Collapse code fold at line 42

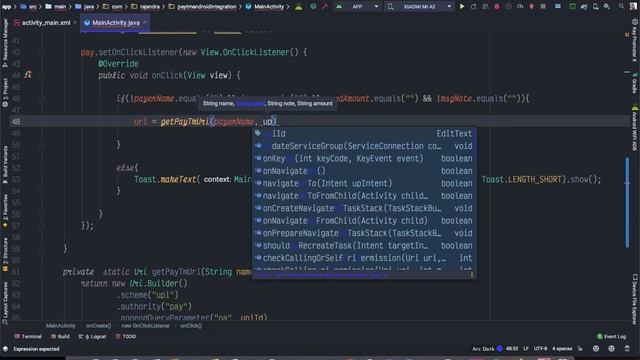click(42, 52)
